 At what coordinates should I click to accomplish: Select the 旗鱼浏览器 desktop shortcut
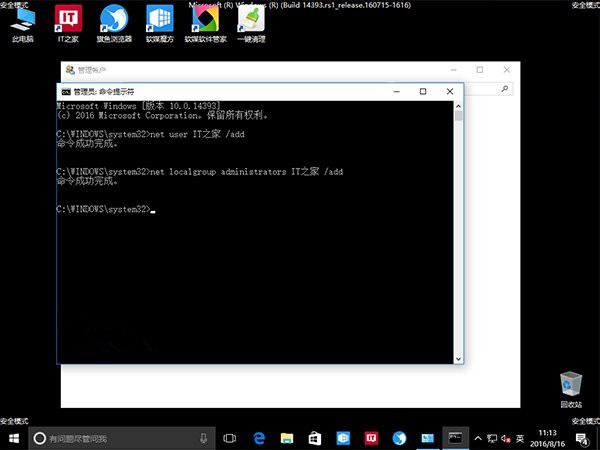click(x=112, y=23)
